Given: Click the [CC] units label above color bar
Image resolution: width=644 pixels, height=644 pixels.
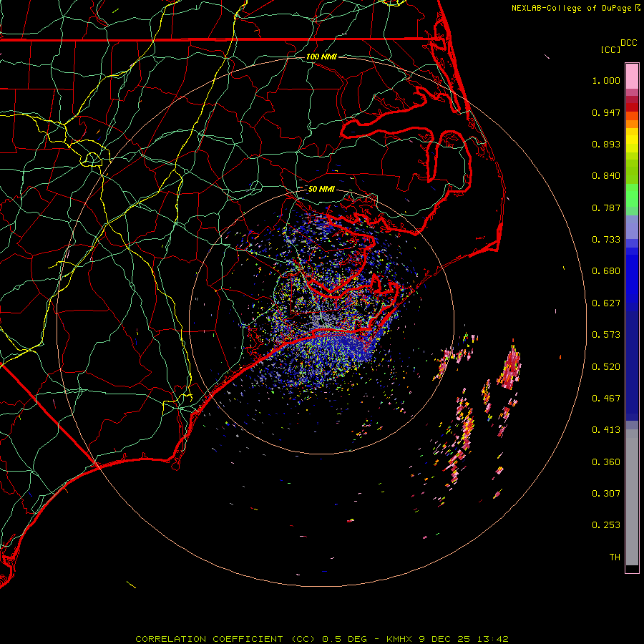Looking at the screenshot, I should point(611,49).
